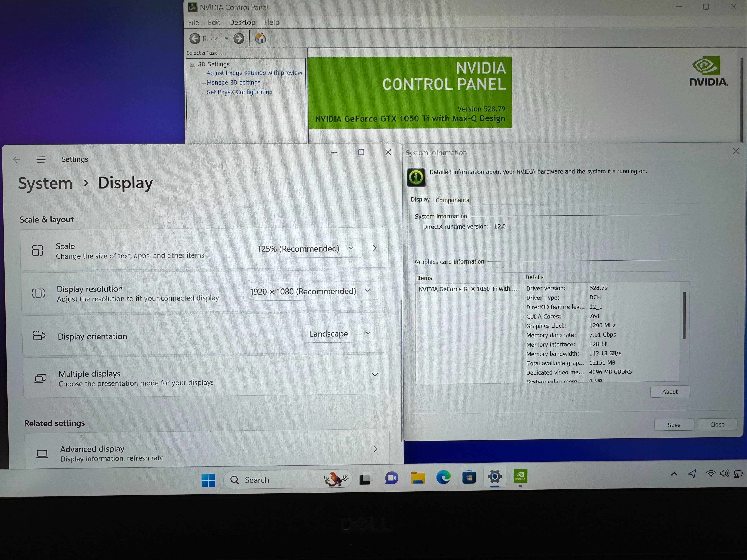Click the volume speaker tray icon
Image resolution: width=747 pixels, height=560 pixels.
tap(724, 473)
